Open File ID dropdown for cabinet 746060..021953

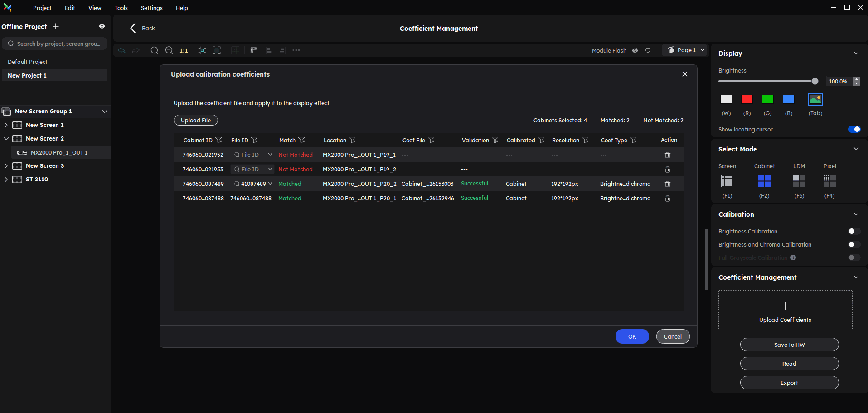270,169
